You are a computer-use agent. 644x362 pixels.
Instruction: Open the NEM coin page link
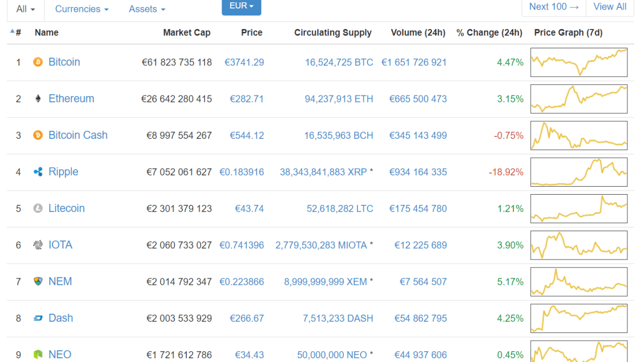(60, 282)
